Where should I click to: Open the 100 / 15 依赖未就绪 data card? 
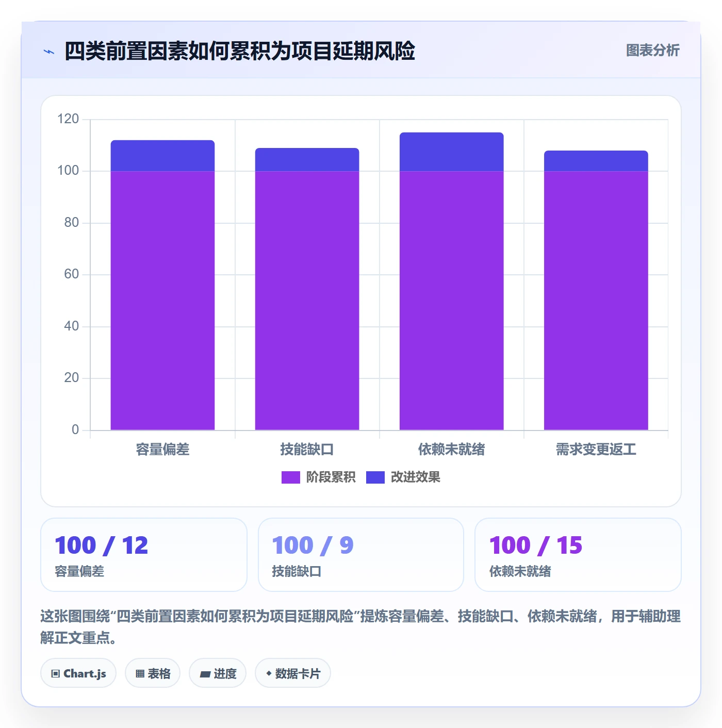tap(578, 555)
